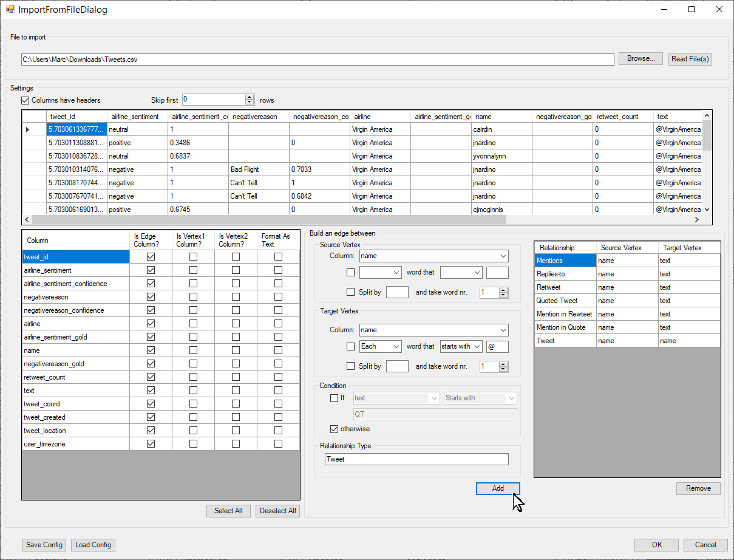Select the Retweet relationship row
Viewport: 734px width, 560px height.
click(565, 287)
